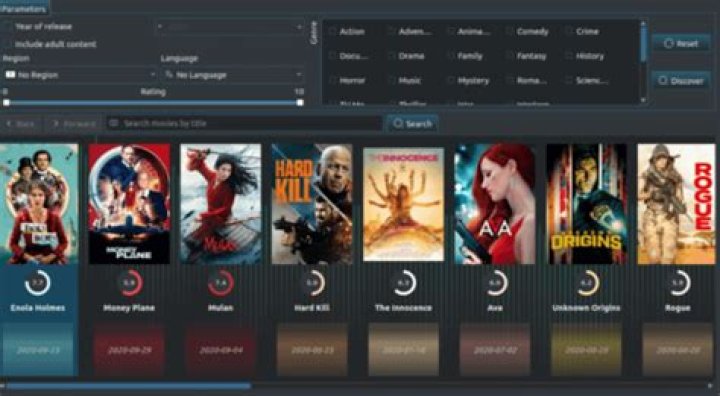Click the release date box under Unknown Origins
This screenshot has height=396, width=720.
[x=586, y=350]
